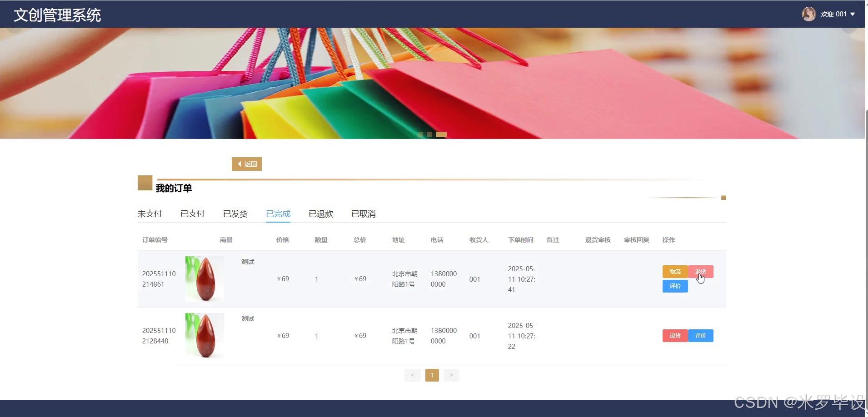Switch to the 已支付 tab
The width and height of the screenshot is (868, 417).
[193, 214]
